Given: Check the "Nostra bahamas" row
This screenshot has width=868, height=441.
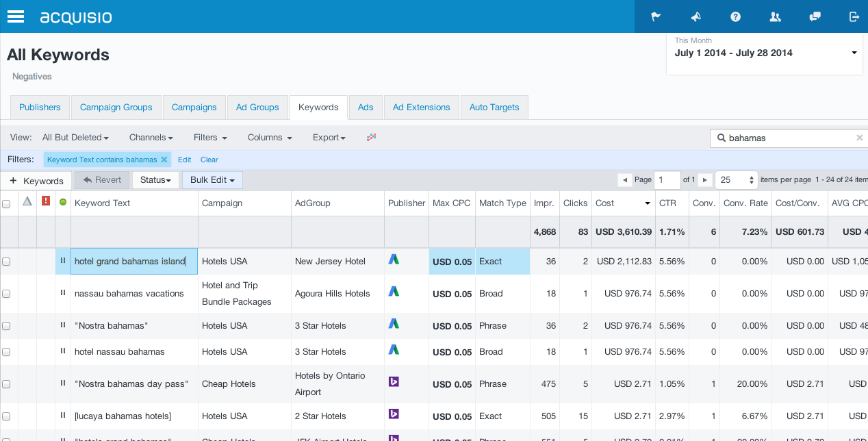Looking at the screenshot, I should tap(6, 326).
